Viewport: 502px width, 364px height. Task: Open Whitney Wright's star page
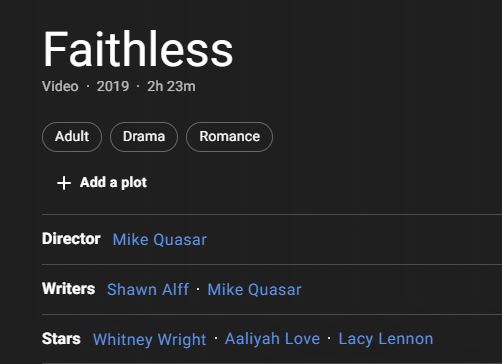tap(150, 339)
